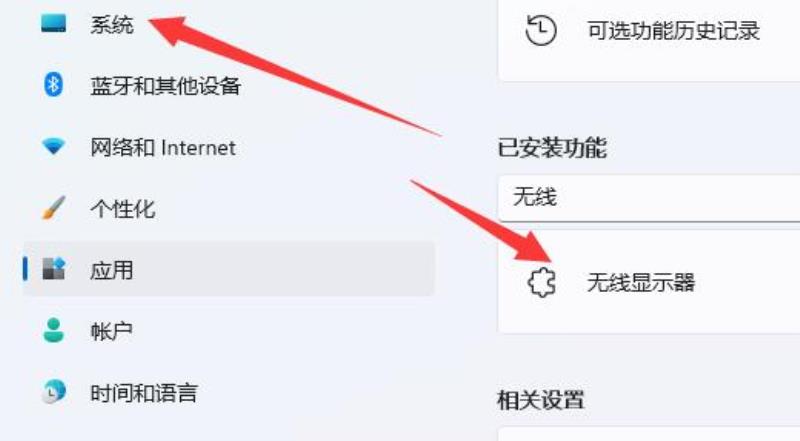
Task: Expand the 无线显示器 feature entry
Action: click(x=649, y=282)
